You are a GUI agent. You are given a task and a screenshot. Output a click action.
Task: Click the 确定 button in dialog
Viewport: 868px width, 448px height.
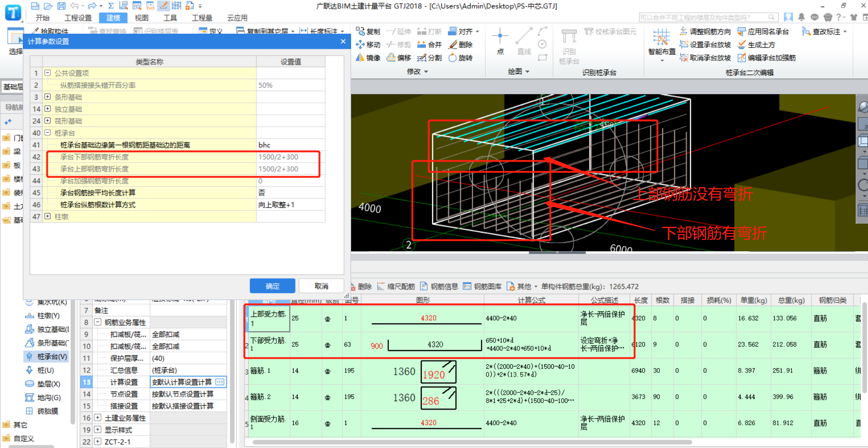click(272, 286)
